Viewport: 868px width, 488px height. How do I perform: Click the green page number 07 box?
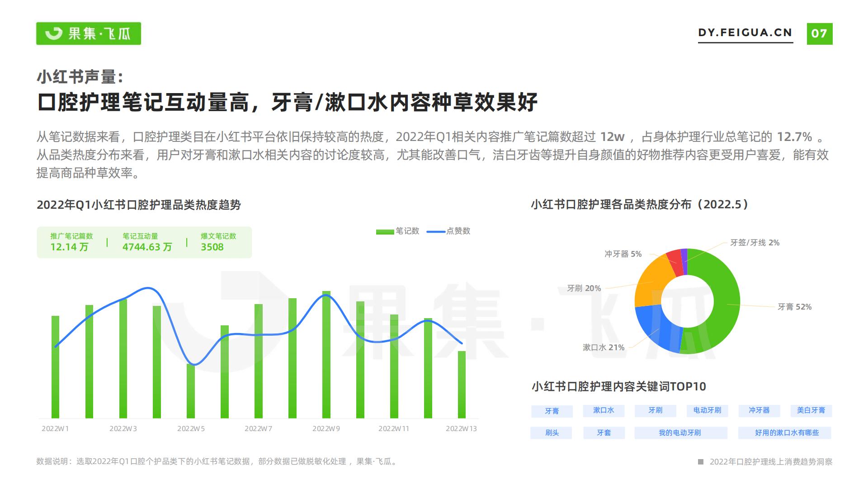819,33
